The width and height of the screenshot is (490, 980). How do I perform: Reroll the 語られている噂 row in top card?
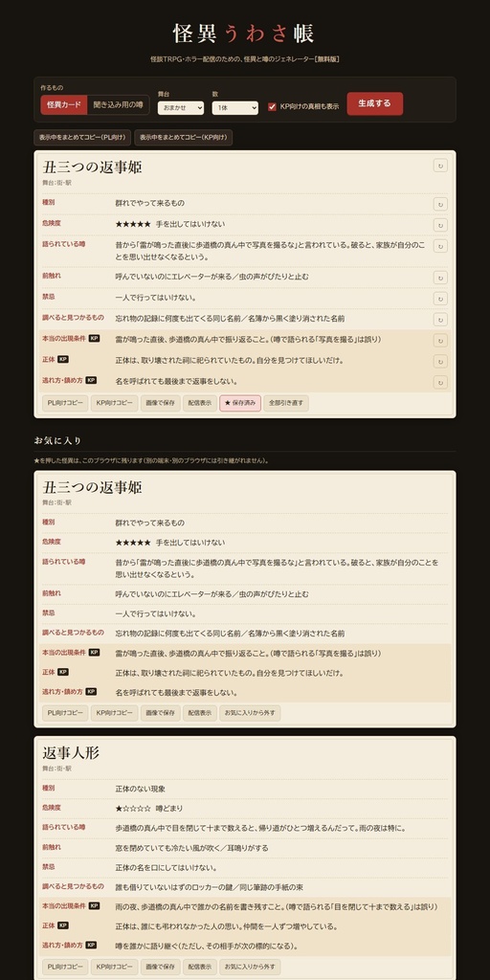click(440, 246)
